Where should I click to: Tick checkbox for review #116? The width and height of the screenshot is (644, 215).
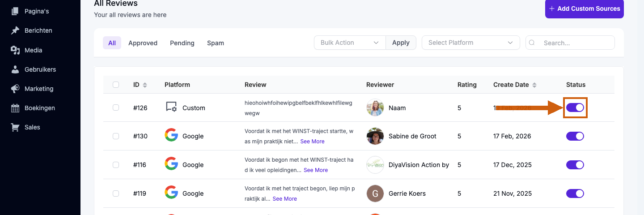pyautogui.click(x=116, y=164)
